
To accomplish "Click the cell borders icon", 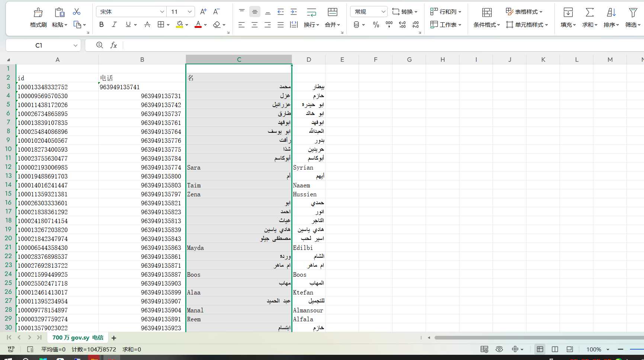I will pyautogui.click(x=161, y=25).
